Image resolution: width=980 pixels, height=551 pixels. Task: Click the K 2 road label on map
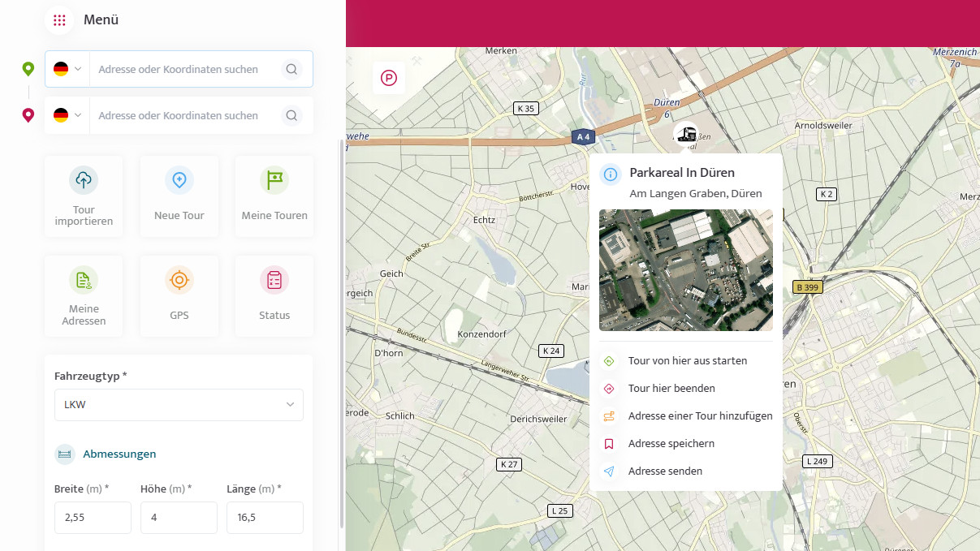(x=827, y=194)
